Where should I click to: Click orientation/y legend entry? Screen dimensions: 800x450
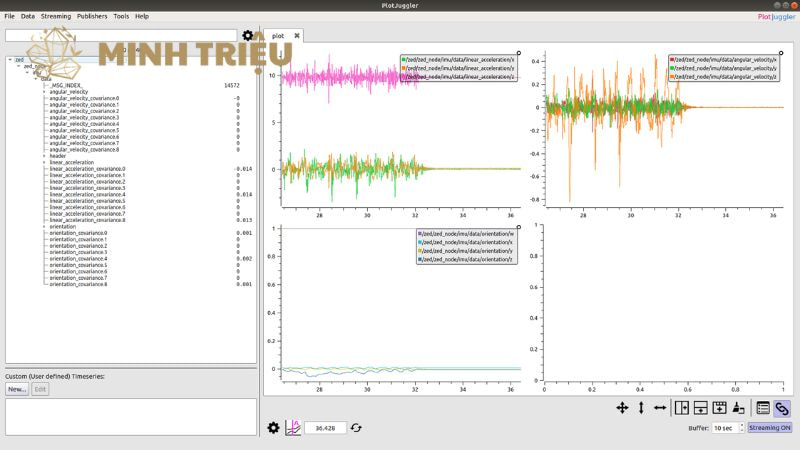[x=466, y=251]
